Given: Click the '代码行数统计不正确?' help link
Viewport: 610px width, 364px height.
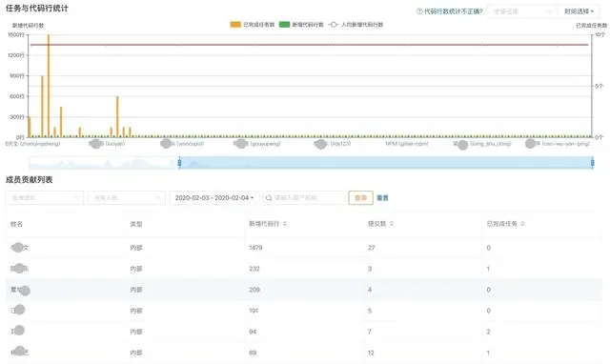Looking at the screenshot, I should (454, 11).
